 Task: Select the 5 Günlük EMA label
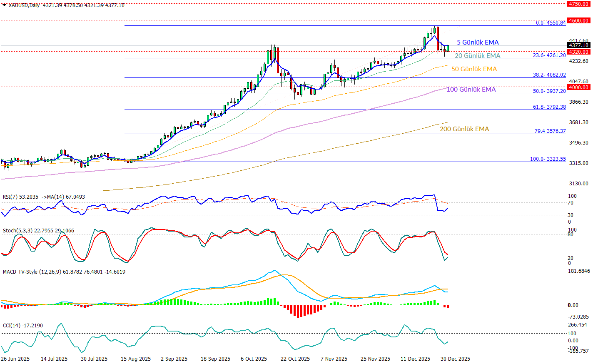(x=478, y=42)
